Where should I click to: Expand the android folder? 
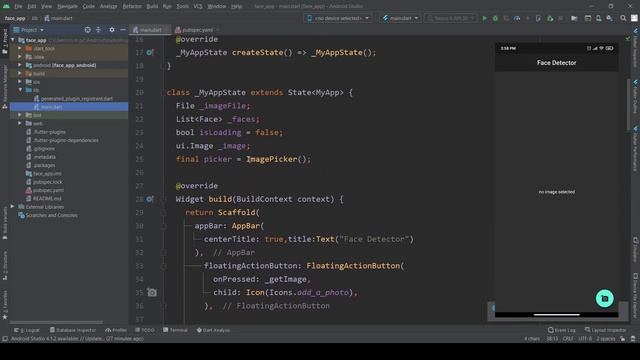tap(20, 65)
